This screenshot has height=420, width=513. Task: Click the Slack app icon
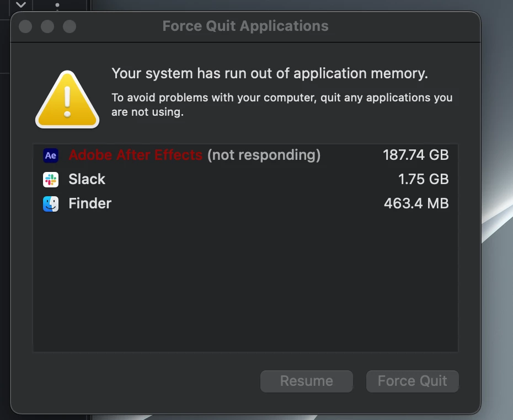click(51, 179)
